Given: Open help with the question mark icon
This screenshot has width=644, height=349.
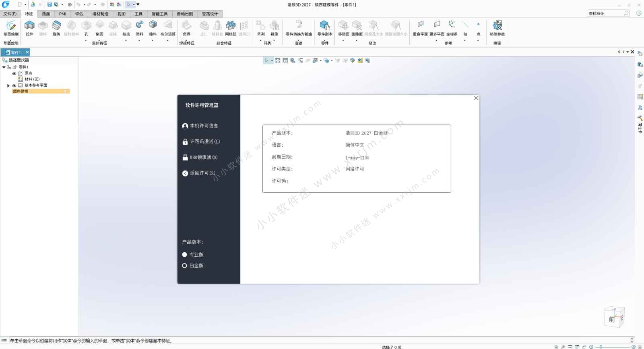Looking at the screenshot, I should coord(639,13).
